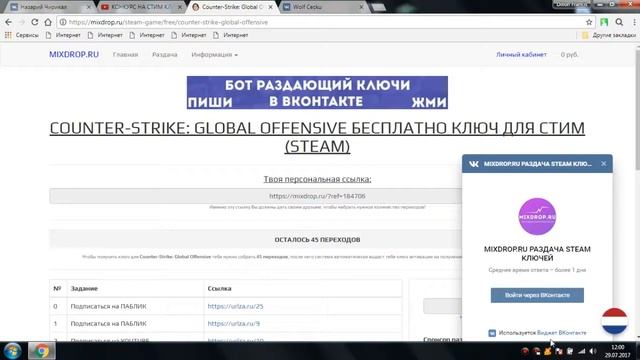
Task: Click the VK logo in widget header
Action: (x=473, y=164)
